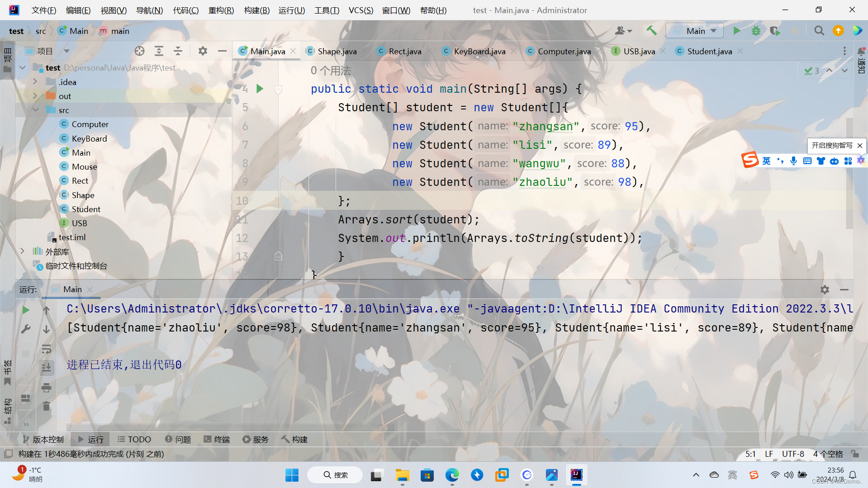Open 服务 services tool window button
This screenshot has height=488, width=868.
[256, 439]
